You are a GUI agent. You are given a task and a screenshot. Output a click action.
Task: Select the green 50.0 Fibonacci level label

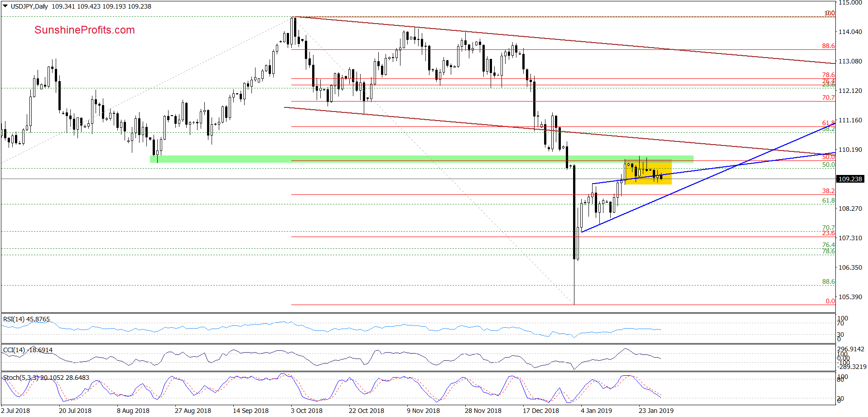pyautogui.click(x=829, y=165)
